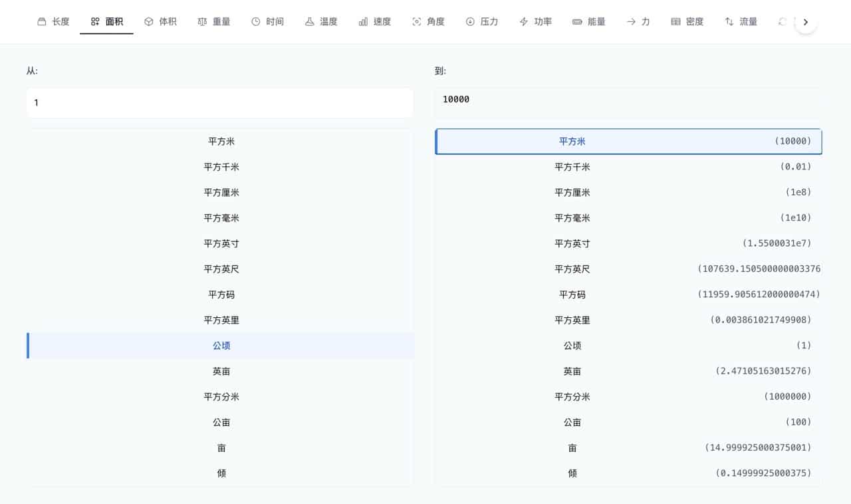This screenshot has height=504, width=851.
Task: Click the battery icon beside 能量
Action: click(577, 22)
